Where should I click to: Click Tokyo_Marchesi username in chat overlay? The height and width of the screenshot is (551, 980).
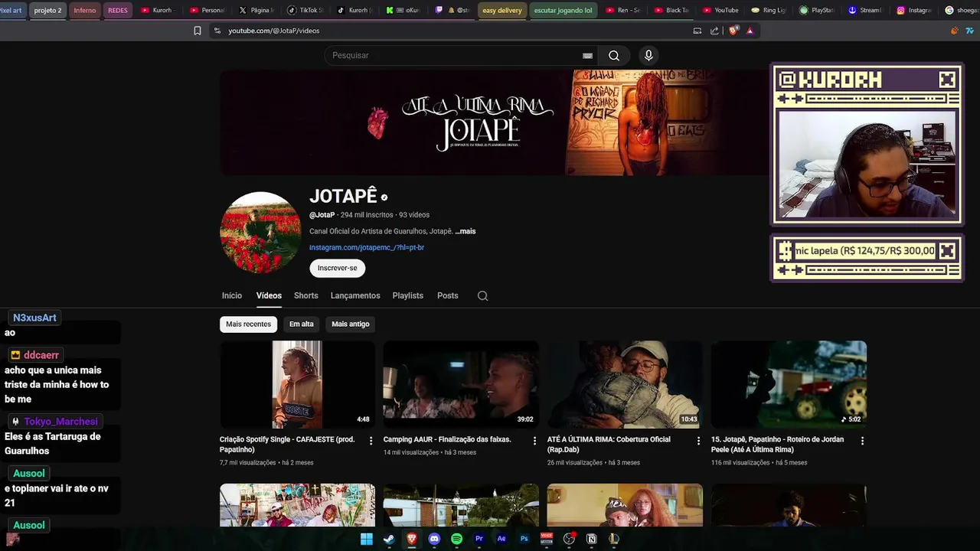click(60, 422)
